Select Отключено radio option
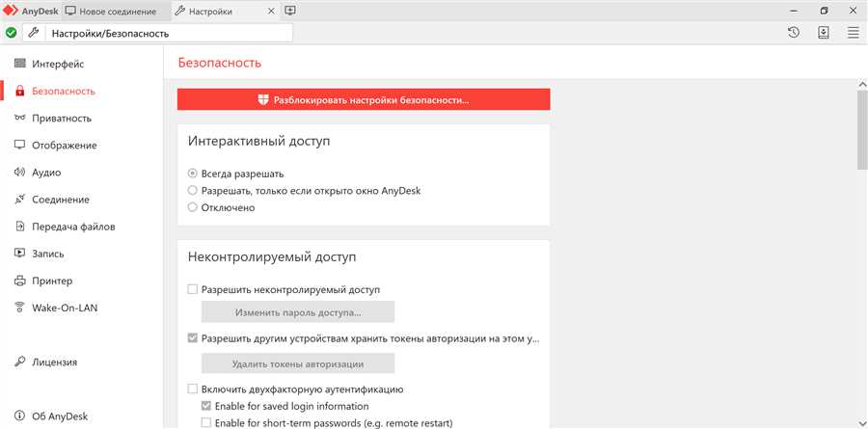 coord(193,207)
